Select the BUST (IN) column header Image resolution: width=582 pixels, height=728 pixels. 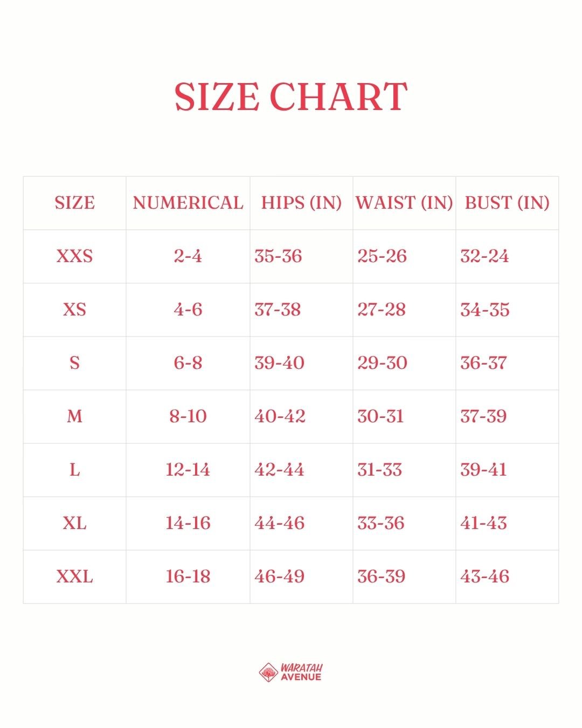click(x=507, y=203)
